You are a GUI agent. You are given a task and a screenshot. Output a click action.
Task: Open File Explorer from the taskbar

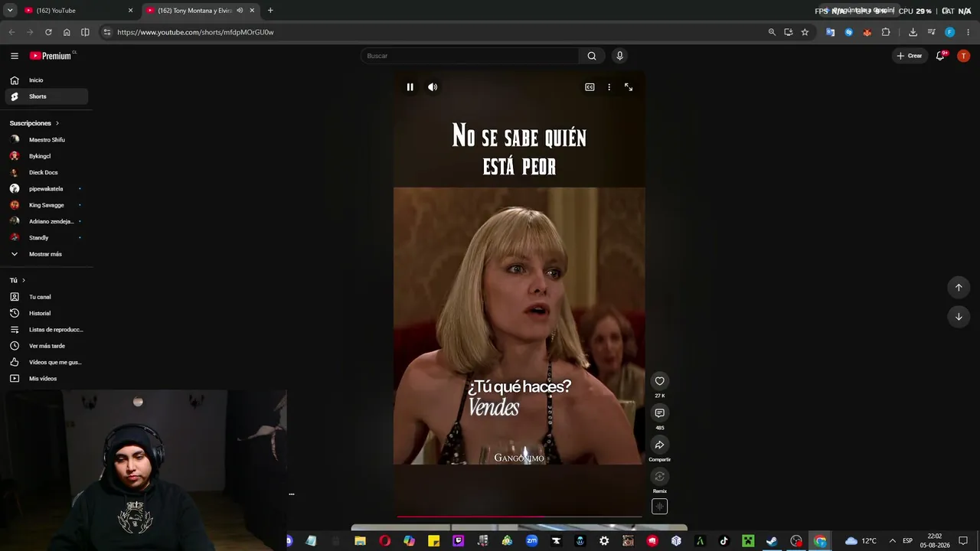click(x=360, y=541)
